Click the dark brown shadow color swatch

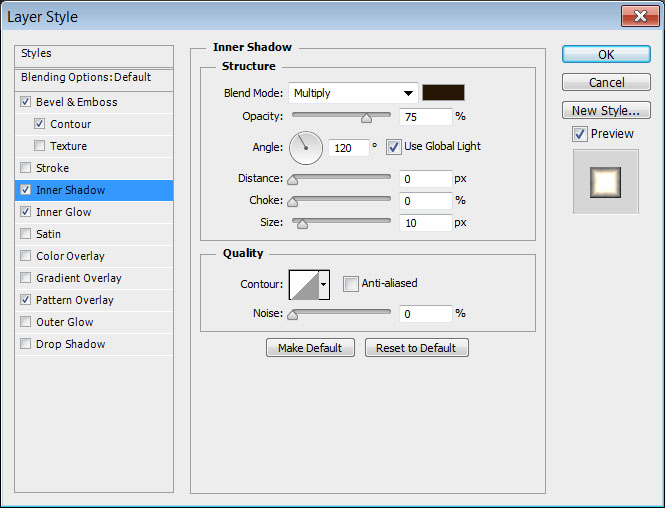[x=443, y=93]
